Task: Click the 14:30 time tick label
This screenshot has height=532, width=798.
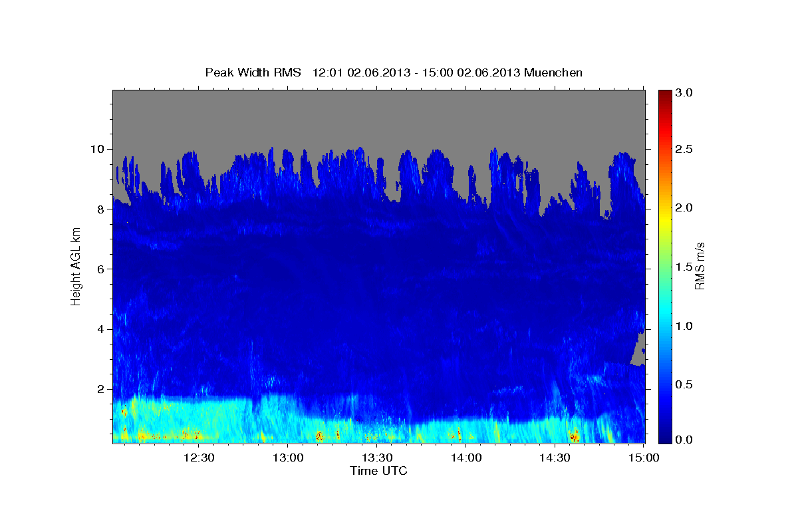Action: [x=555, y=458]
